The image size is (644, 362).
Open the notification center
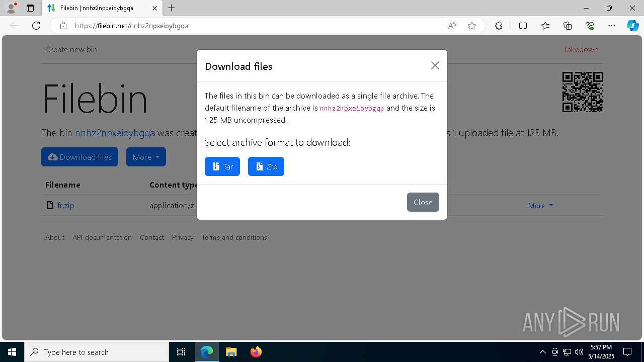point(627,352)
